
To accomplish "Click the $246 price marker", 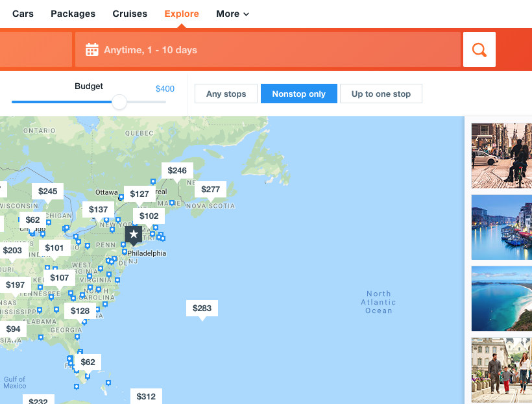I will [177, 170].
